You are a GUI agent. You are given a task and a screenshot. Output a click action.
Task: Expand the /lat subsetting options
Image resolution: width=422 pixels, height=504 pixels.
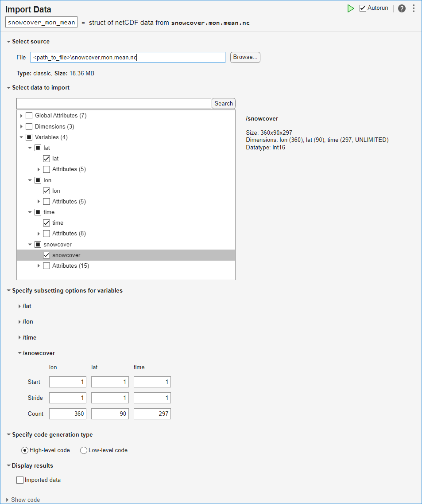tap(19, 306)
